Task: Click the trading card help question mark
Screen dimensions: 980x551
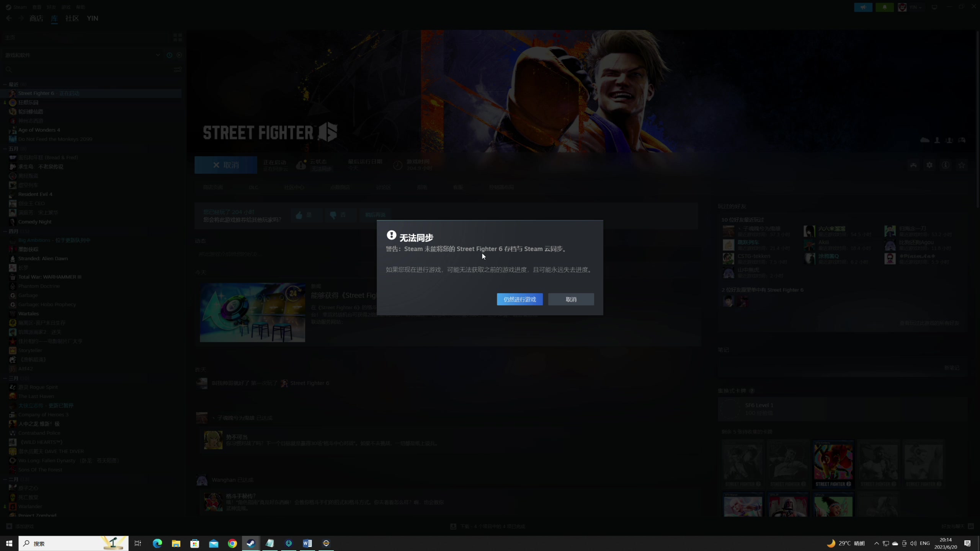Action: (x=751, y=391)
